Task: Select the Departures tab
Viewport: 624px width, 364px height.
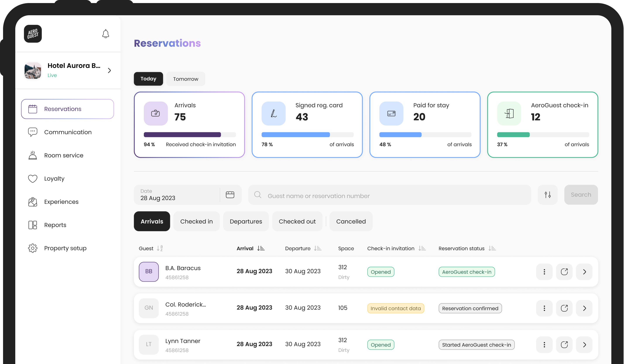Action: (x=246, y=221)
